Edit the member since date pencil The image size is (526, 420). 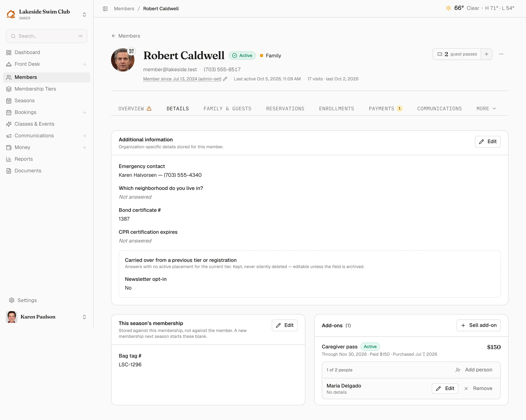tap(225, 79)
